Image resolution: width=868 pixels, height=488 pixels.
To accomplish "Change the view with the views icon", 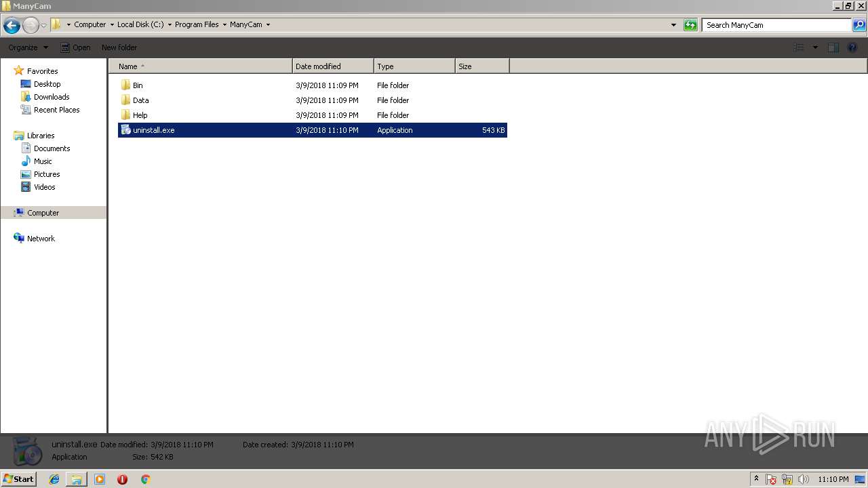I will pyautogui.click(x=799, y=47).
